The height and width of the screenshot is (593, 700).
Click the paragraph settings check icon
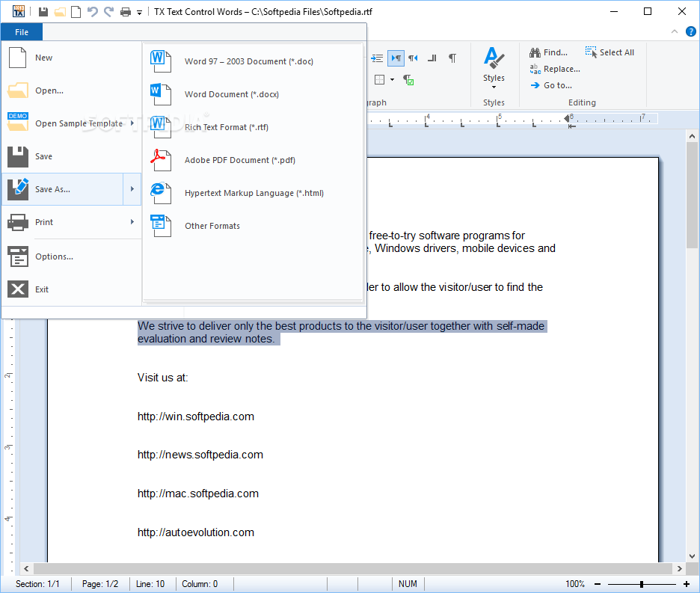tap(408, 80)
